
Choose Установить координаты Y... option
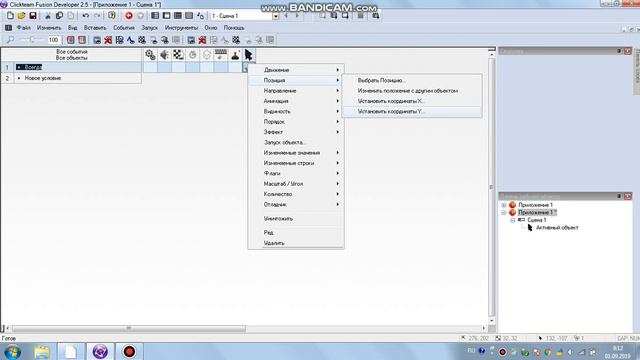412,111
